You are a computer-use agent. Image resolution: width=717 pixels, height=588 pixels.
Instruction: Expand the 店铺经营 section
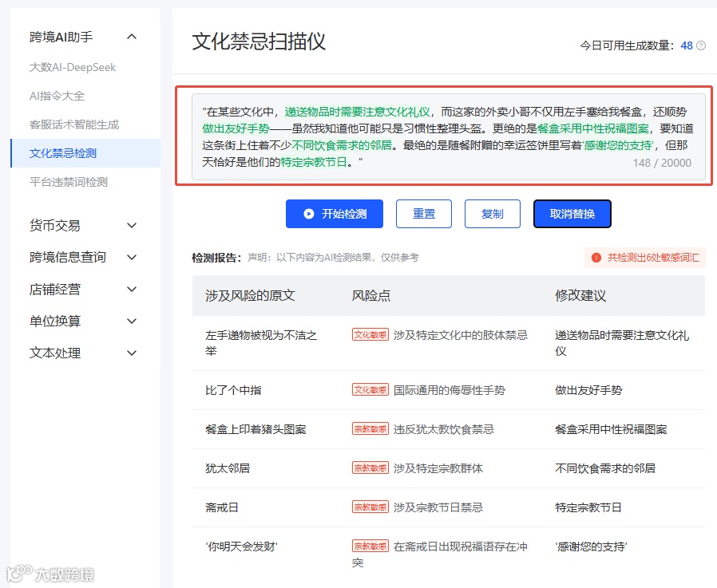point(132,289)
